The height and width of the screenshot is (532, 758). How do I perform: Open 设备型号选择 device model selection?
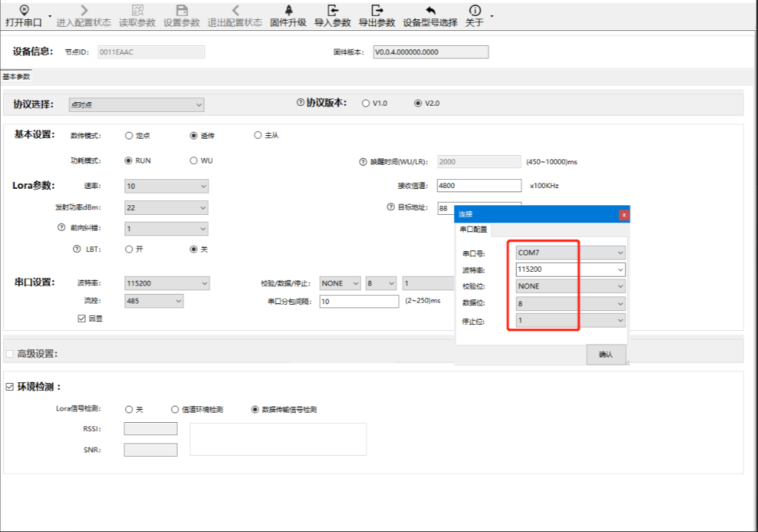tap(430, 10)
